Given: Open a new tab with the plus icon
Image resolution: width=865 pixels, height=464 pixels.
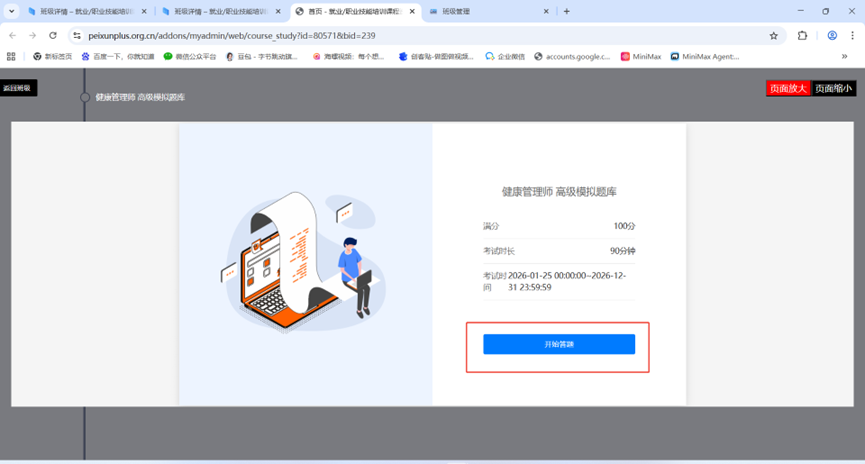Looking at the screenshot, I should [x=567, y=11].
